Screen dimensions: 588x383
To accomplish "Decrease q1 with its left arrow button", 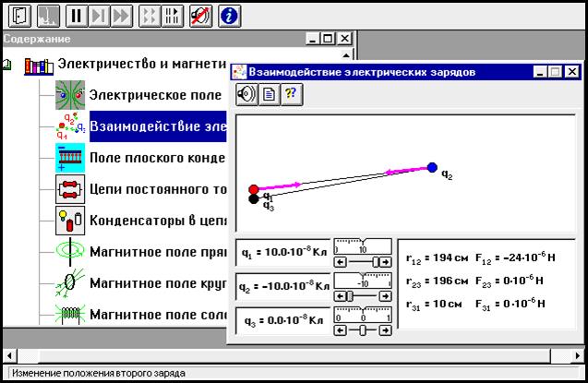I will pyautogui.click(x=340, y=262).
